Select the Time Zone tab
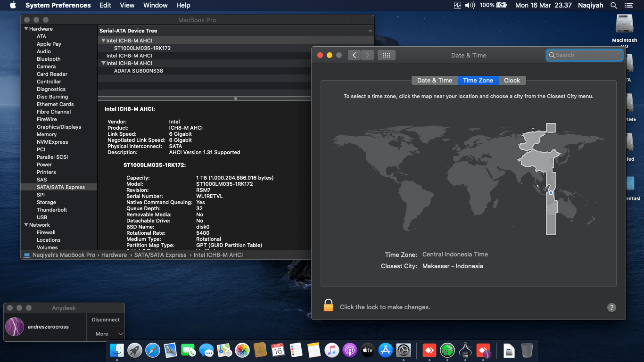The image size is (644, 362). 478,80
